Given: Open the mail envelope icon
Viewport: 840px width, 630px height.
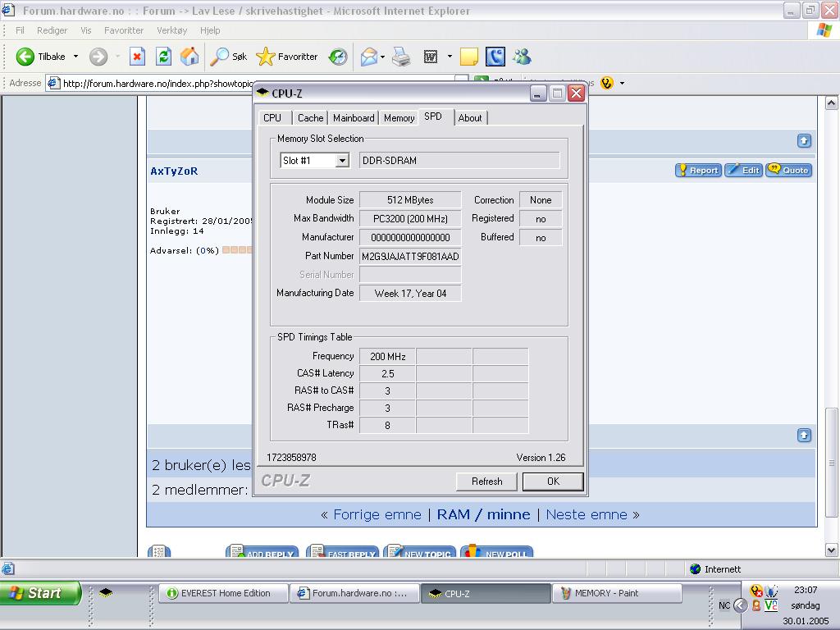Looking at the screenshot, I should point(368,57).
